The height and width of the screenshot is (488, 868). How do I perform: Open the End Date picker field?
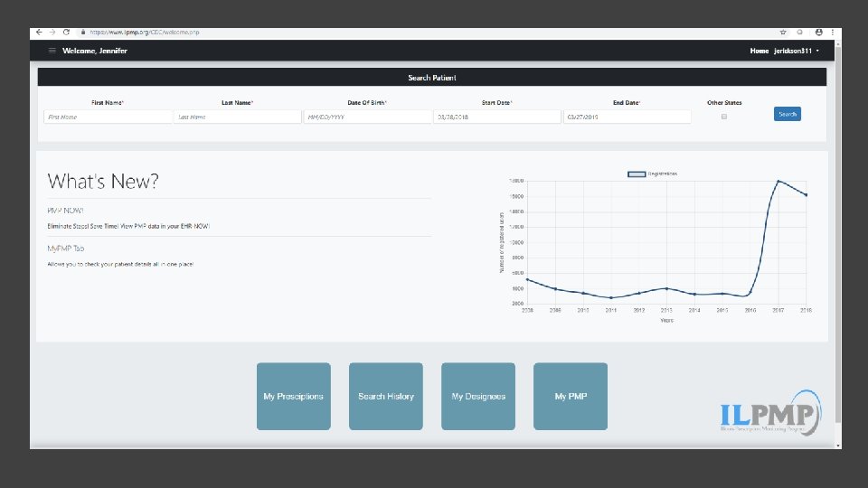627,117
